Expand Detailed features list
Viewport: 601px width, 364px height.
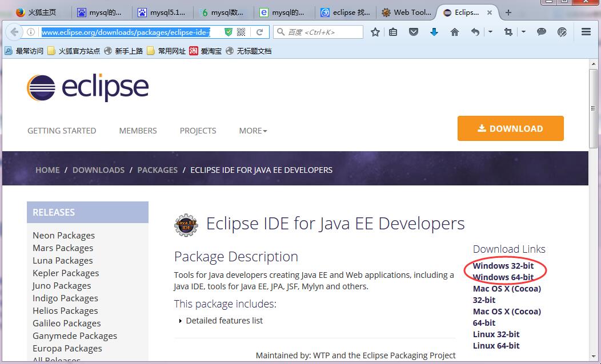click(x=221, y=321)
